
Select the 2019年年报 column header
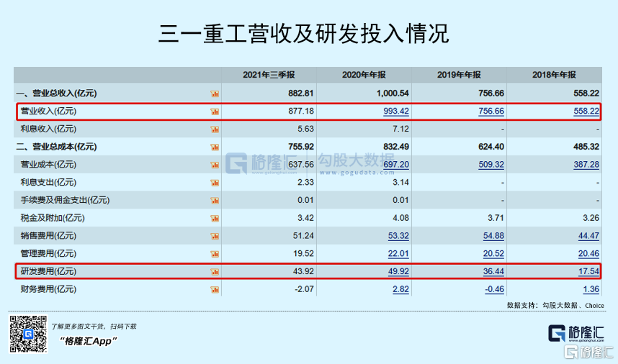(459, 75)
